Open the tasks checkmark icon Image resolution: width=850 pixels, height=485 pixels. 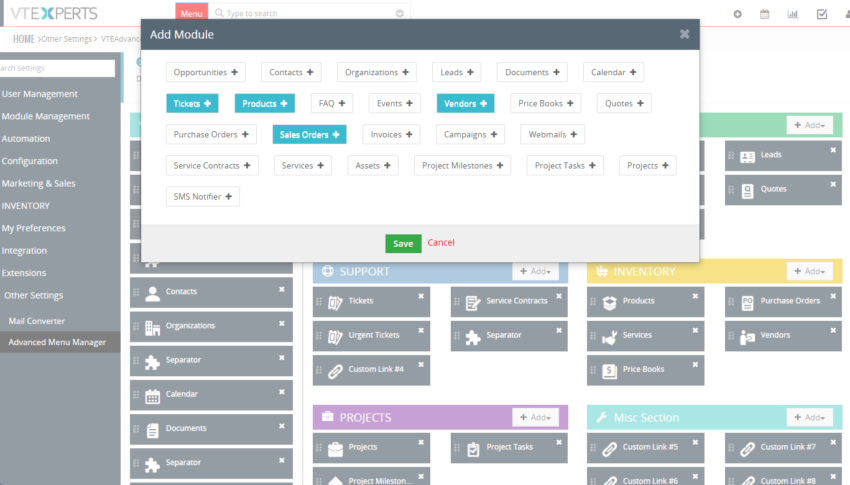point(822,14)
